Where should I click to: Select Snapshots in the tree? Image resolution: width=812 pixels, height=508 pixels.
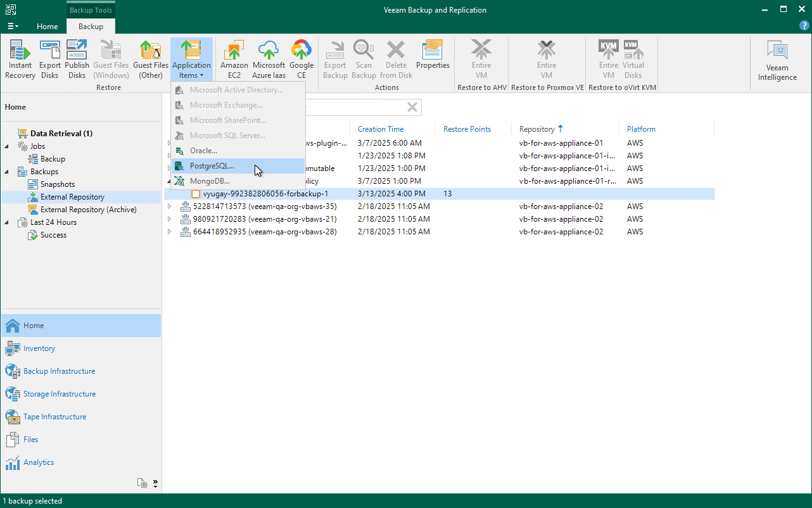click(58, 184)
